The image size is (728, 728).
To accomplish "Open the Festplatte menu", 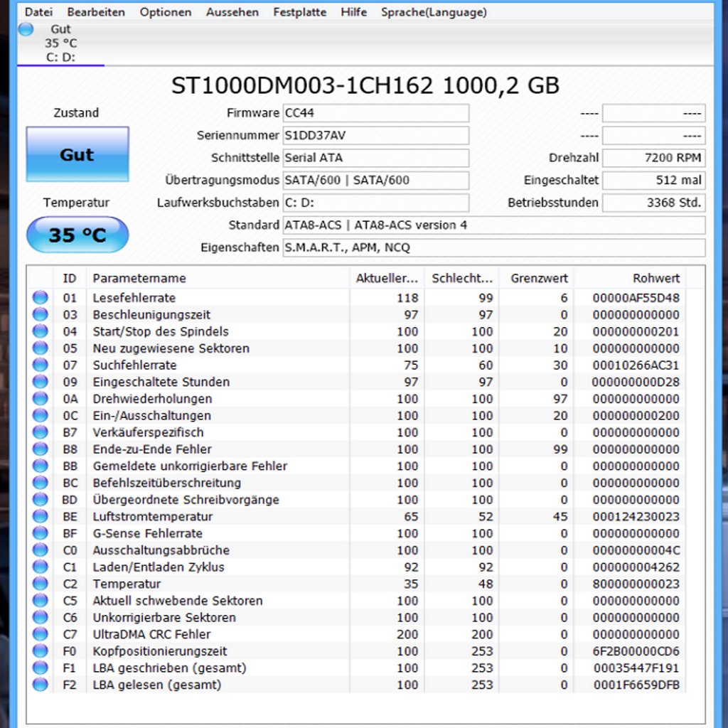I will click(300, 12).
